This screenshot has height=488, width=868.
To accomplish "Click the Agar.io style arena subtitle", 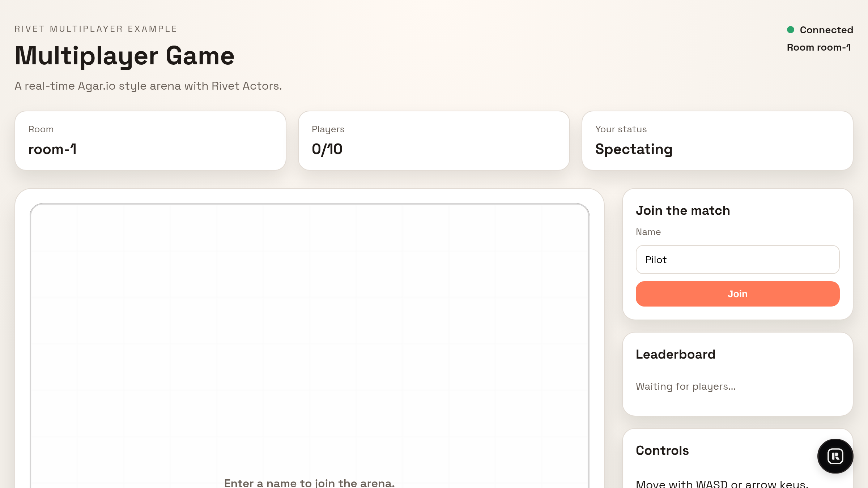I will 148,86.
